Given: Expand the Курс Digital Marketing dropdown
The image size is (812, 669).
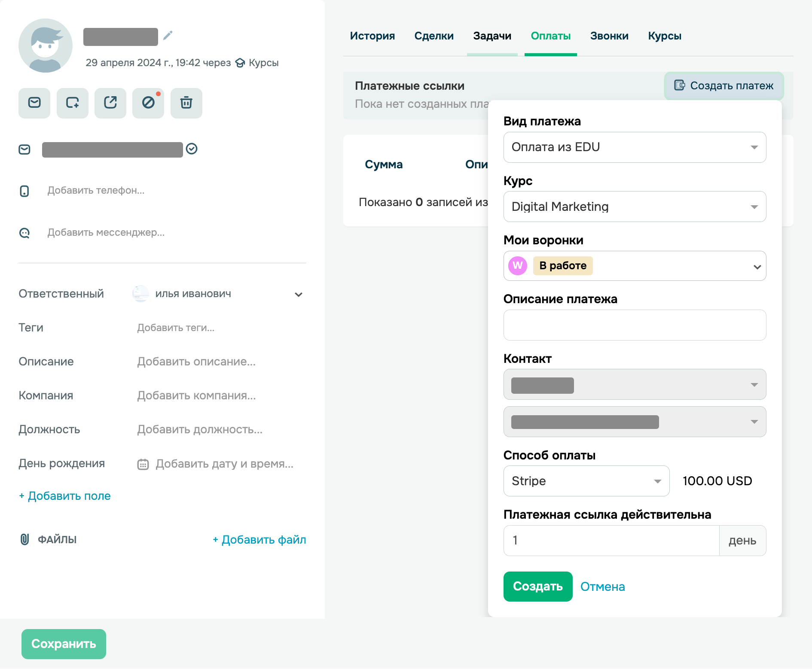Looking at the screenshot, I should (634, 207).
